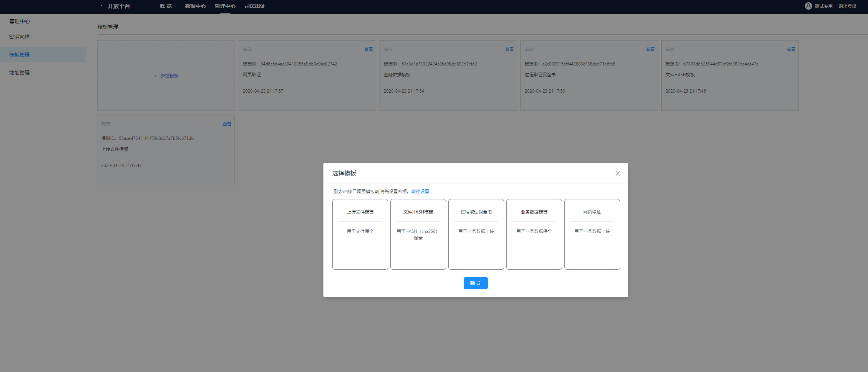The width and height of the screenshot is (868, 372).
Task: Pick the 过程取证保全书 template card
Action: click(x=476, y=234)
